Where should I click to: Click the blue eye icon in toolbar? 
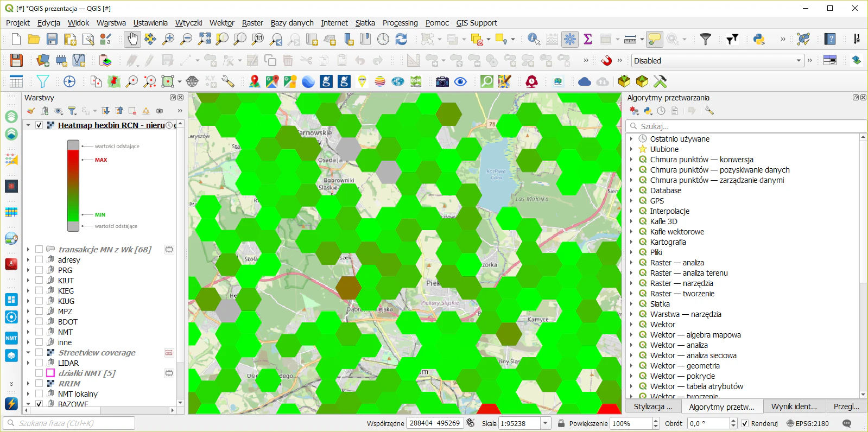coord(460,81)
